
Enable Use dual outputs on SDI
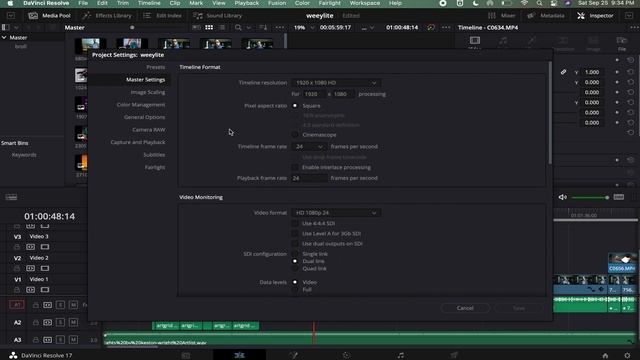click(x=295, y=244)
